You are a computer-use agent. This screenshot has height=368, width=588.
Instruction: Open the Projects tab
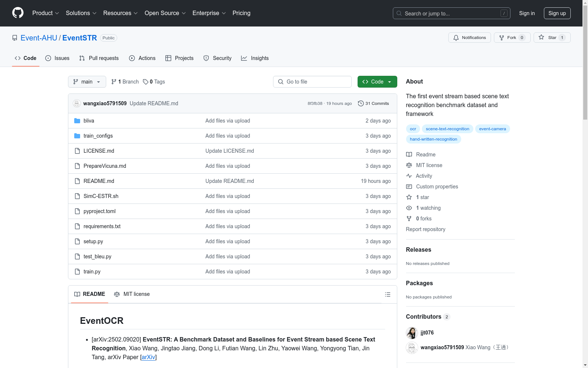pyautogui.click(x=179, y=58)
